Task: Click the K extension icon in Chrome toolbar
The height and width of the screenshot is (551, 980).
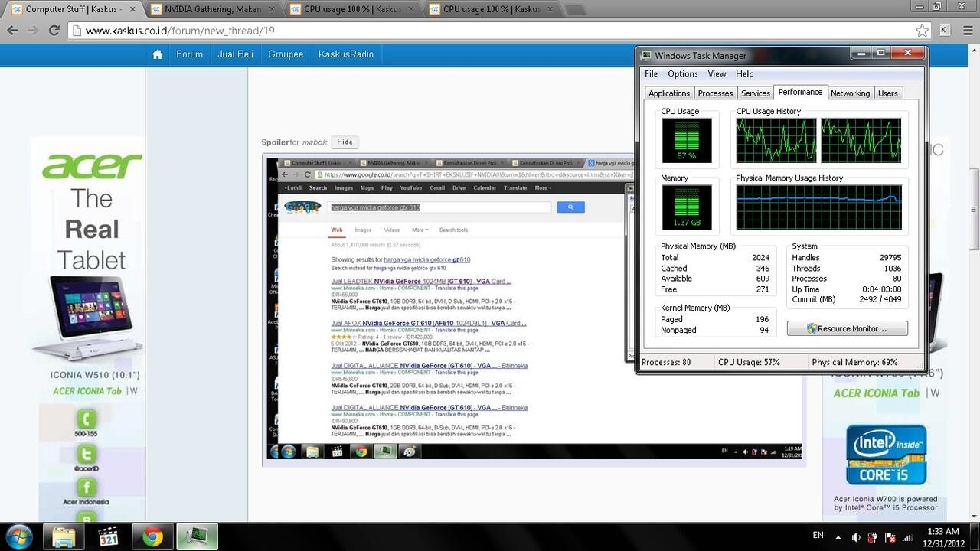Action: pos(945,31)
